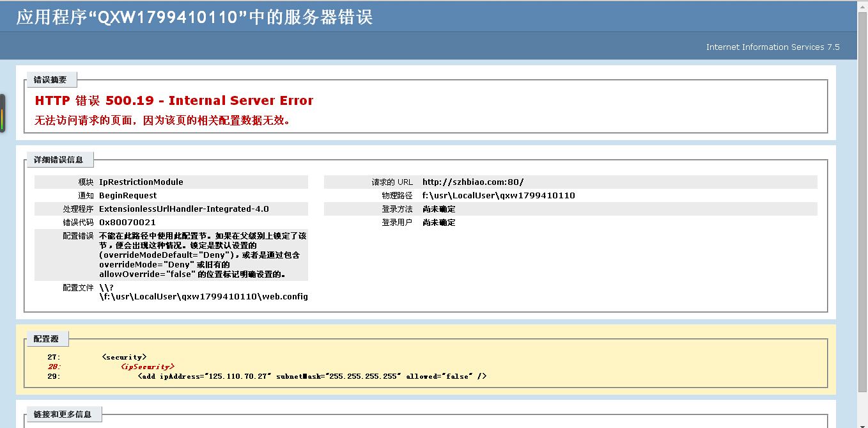
Task: Click the docked meter widget on the left edge
Action: [3, 113]
